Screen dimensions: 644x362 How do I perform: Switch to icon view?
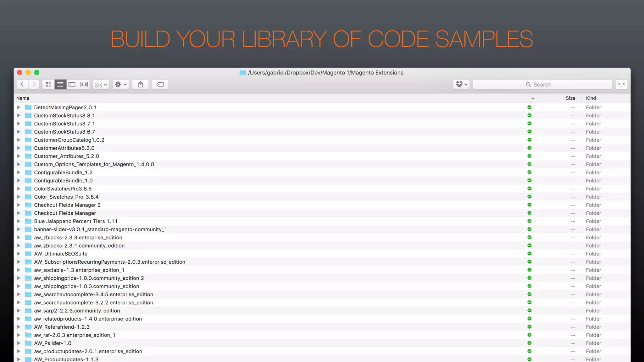tap(48, 84)
